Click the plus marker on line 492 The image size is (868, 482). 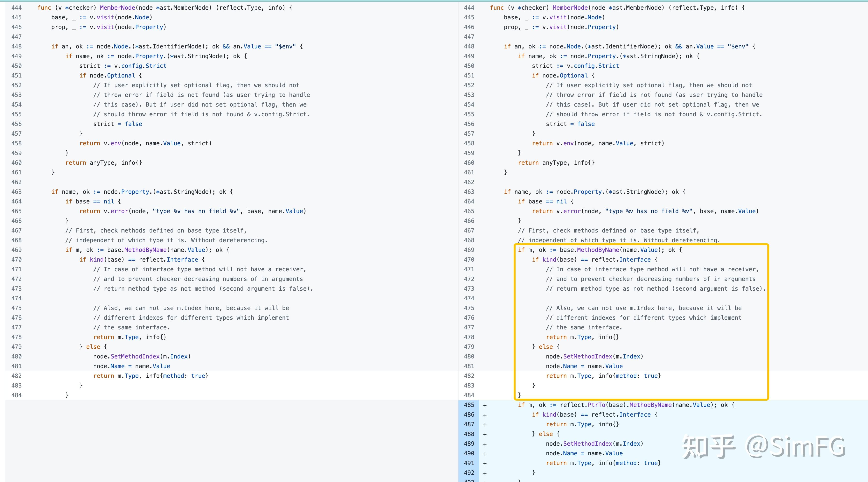pyautogui.click(x=485, y=473)
